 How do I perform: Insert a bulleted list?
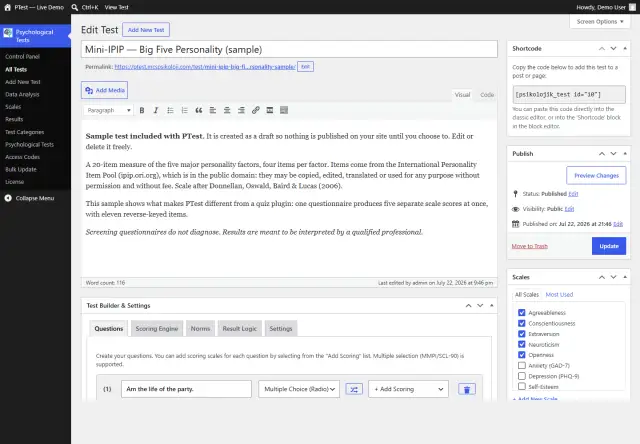tap(170, 110)
